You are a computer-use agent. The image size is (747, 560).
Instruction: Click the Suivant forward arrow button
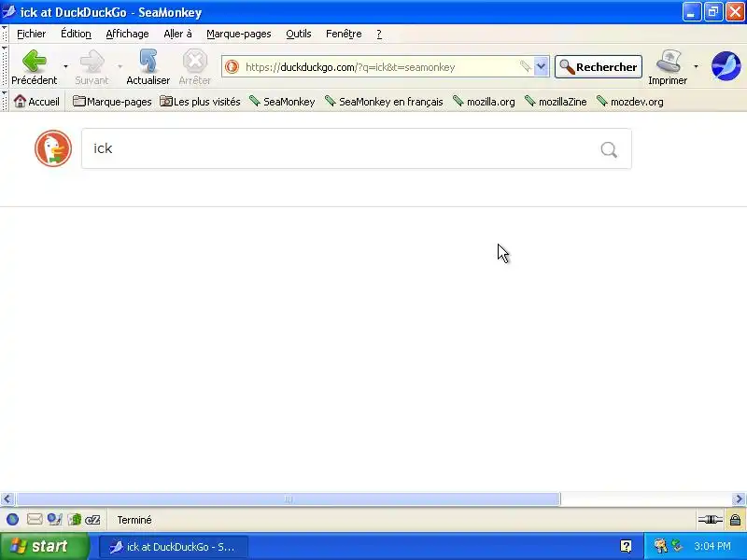point(92,66)
